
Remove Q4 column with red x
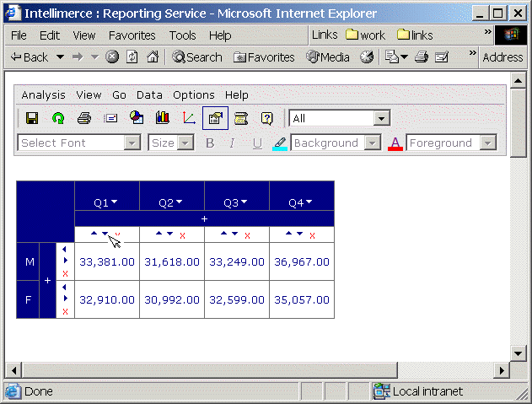(x=312, y=235)
